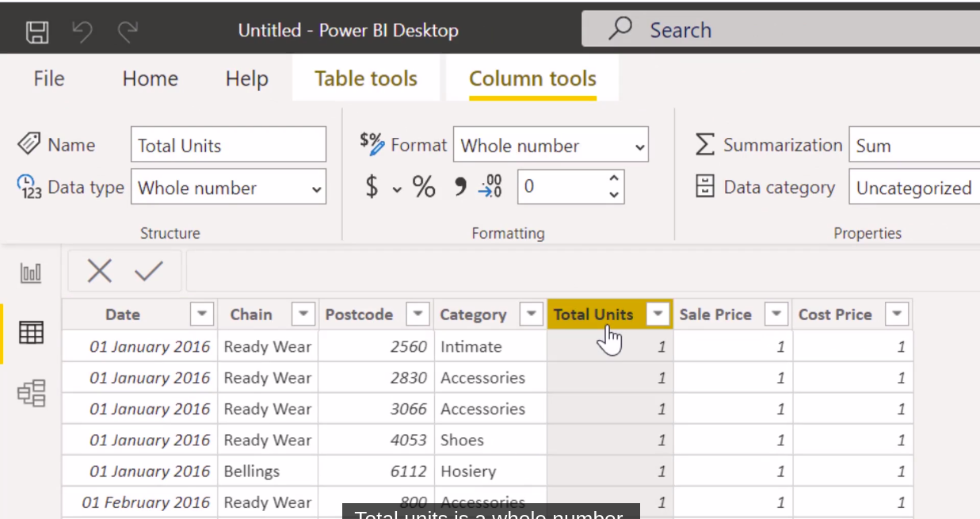Select the Sale Price column header
This screenshot has width=980, height=519.
click(715, 315)
